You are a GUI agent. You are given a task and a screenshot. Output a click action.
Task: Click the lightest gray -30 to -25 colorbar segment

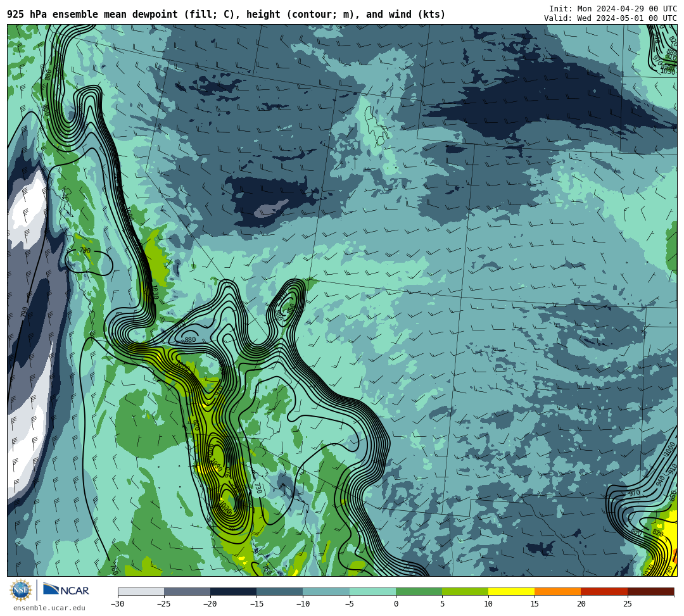(x=141, y=591)
